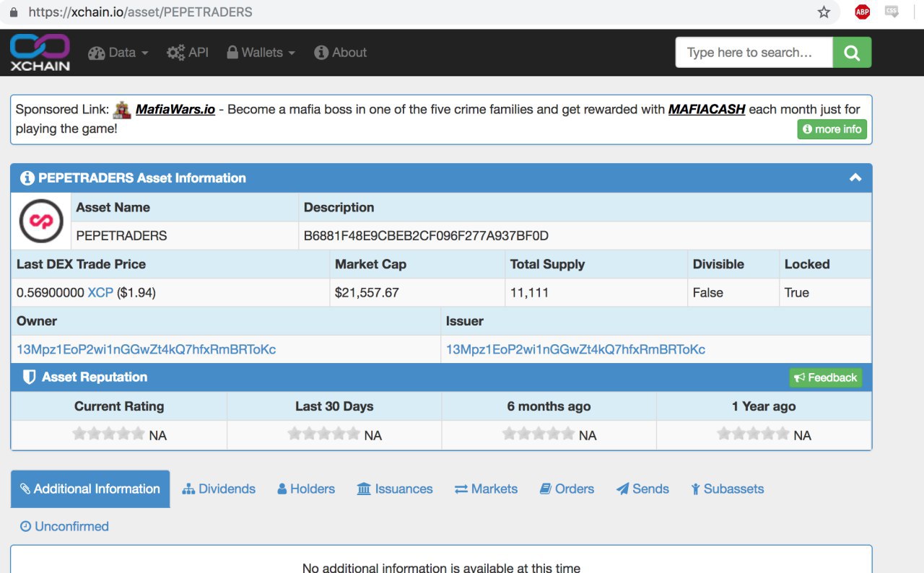924x573 pixels.
Task: Click the info icon in the panel header
Action: [27, 178]
